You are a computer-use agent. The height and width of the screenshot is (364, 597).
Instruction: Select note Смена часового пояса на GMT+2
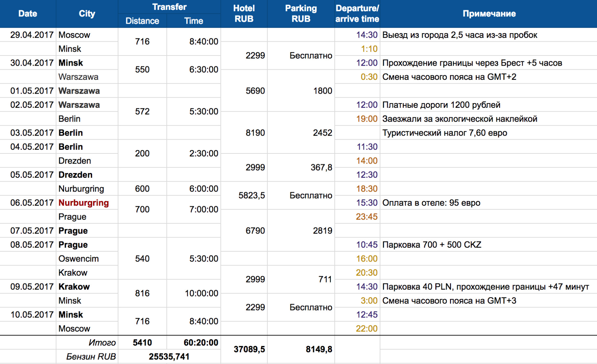489,77
